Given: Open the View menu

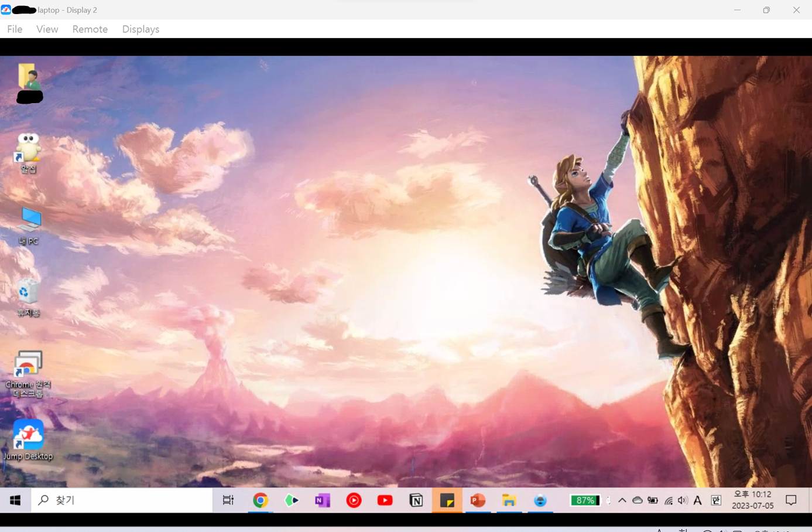Looking at the screenshot, I should point(47,29).
